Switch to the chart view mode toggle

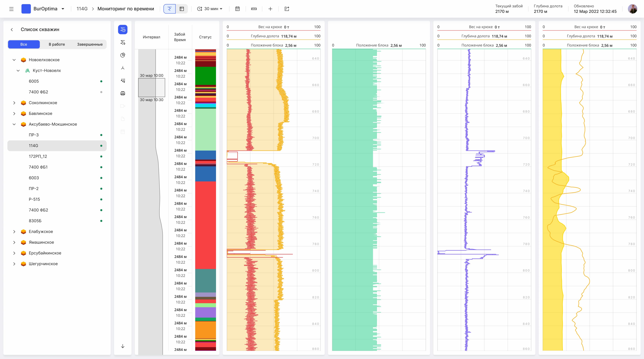[x=170, y=9]
